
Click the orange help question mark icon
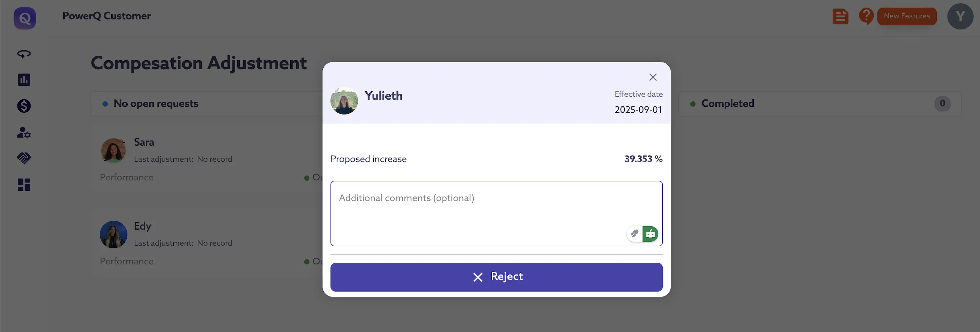tap(865, 16)
